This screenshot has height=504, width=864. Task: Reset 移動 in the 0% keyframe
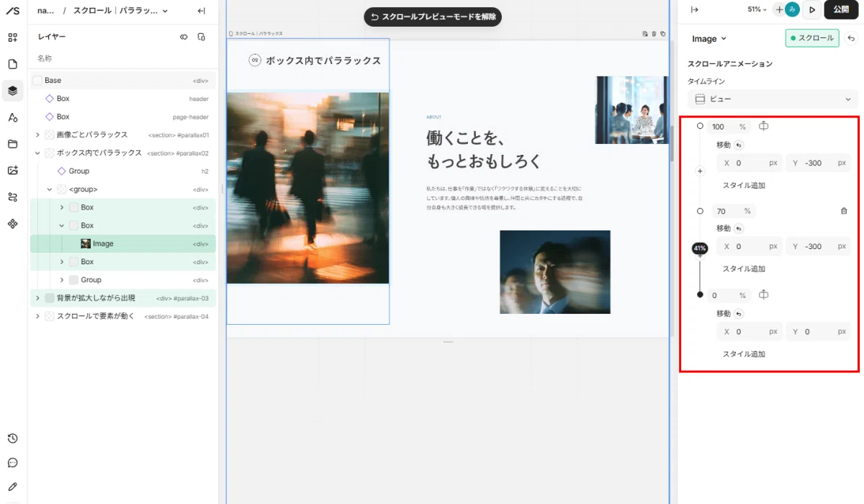click(x=739, y=314)
